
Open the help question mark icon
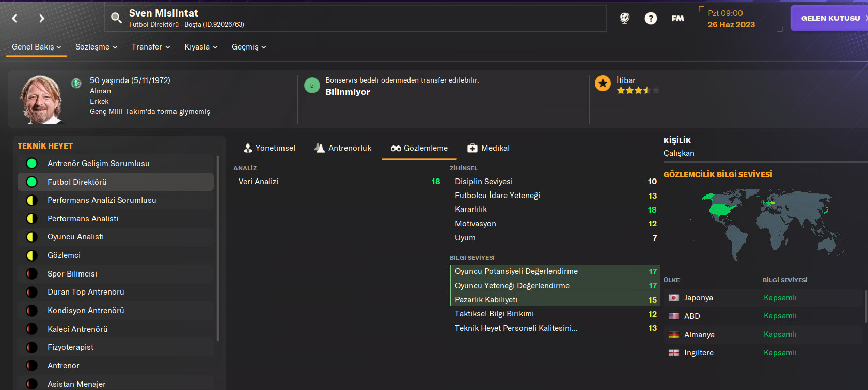(x=651, y=19)
